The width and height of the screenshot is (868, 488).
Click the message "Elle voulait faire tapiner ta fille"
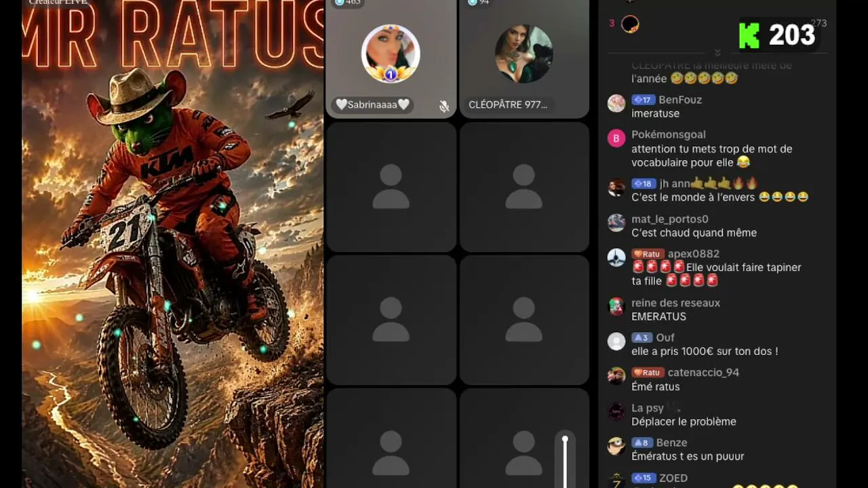coord(716,274)
